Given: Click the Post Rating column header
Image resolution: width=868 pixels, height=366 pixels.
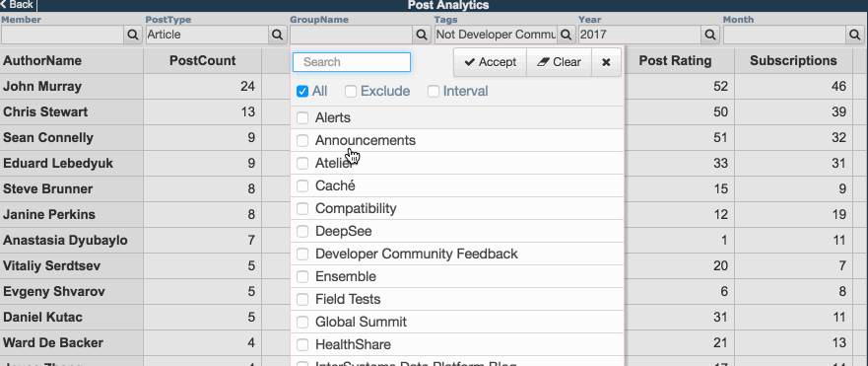Looking at the screenshot, I should (675, 60).
